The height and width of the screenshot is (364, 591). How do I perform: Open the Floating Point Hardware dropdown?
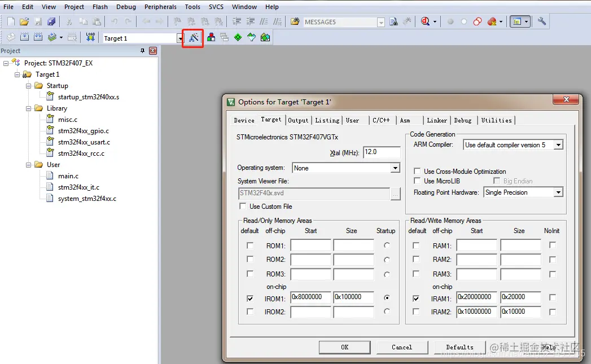558,192
